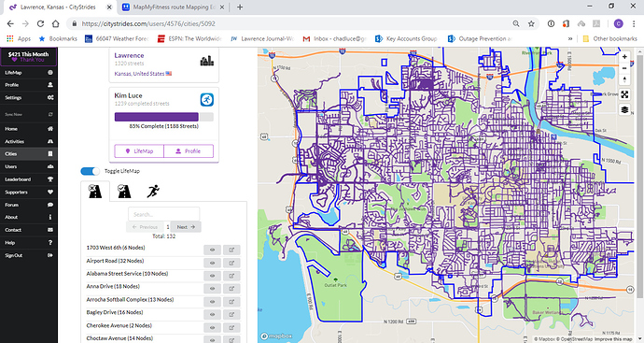
Task: Open the map layers icon
Action: [624, 109]
